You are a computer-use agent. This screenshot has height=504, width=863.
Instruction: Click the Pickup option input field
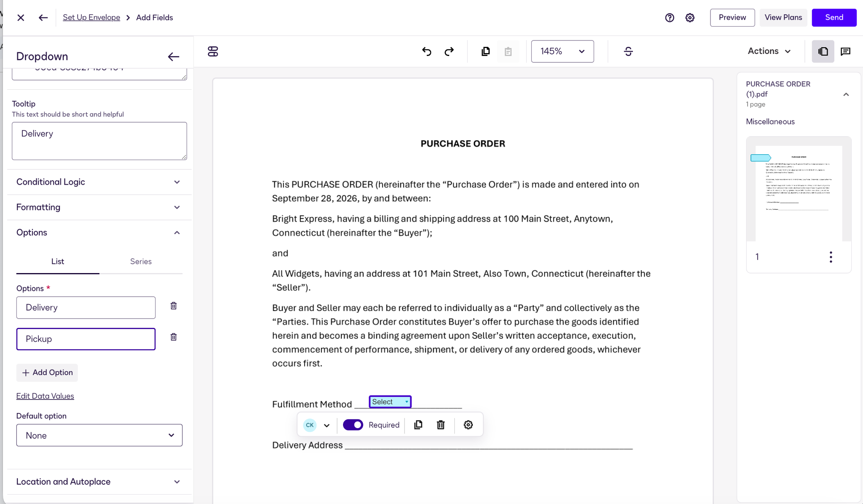[86, 339]
